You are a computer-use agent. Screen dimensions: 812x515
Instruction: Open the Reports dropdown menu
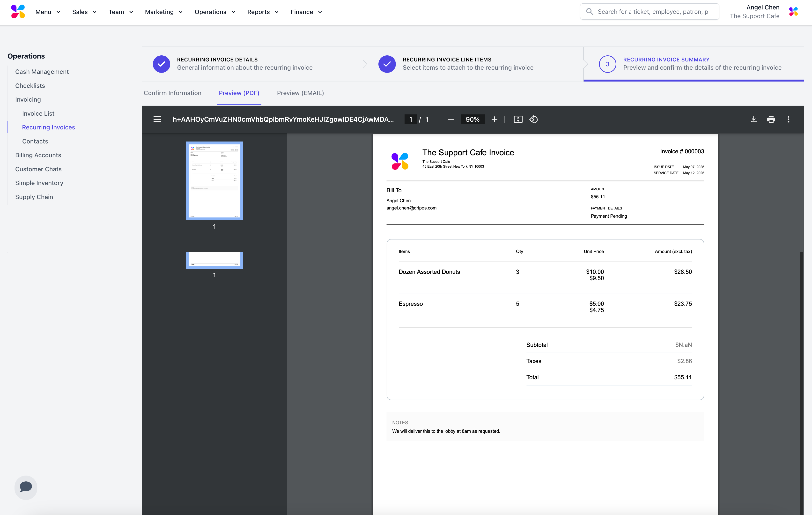pos(263,12)
